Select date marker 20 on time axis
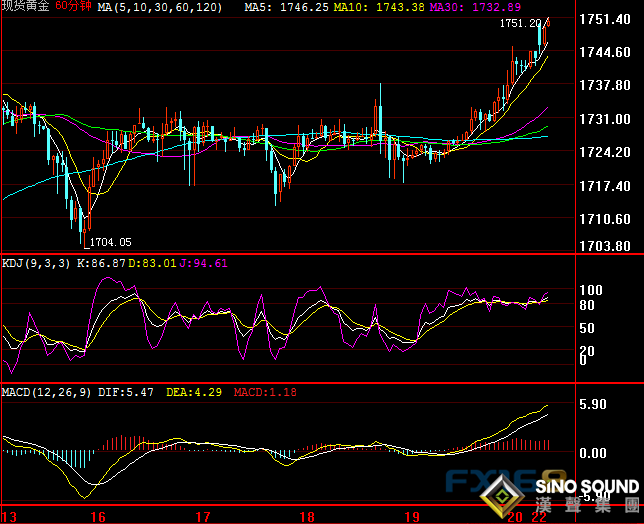644x524 pixels. point(515,517)
